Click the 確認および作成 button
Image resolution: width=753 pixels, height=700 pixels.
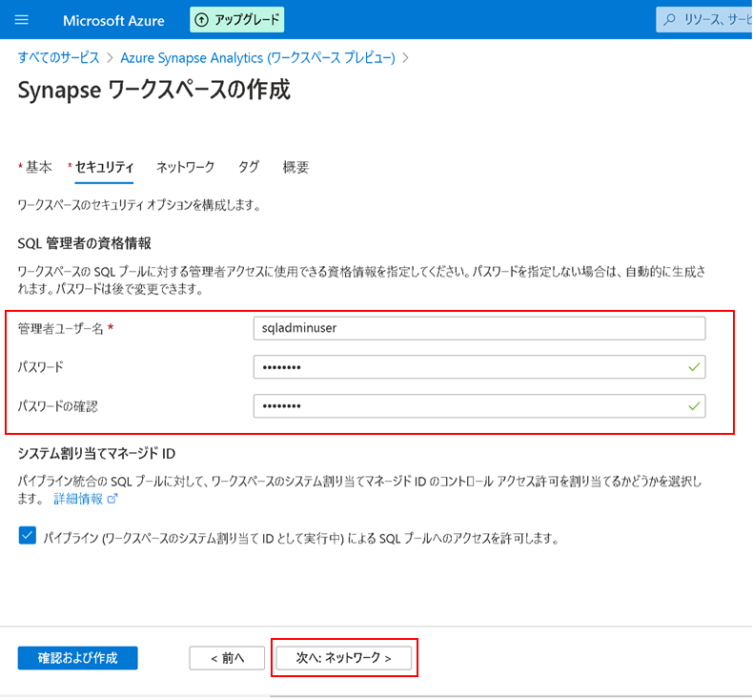77,658
